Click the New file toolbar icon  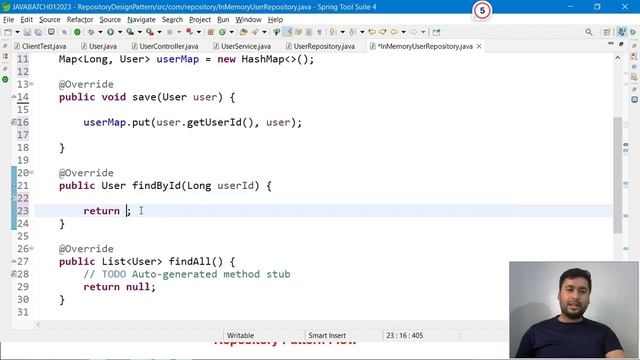click(8, 32)
